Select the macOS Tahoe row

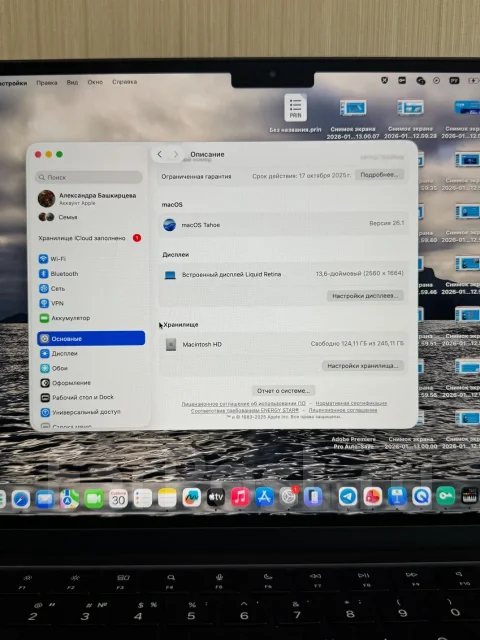[283, 224]
